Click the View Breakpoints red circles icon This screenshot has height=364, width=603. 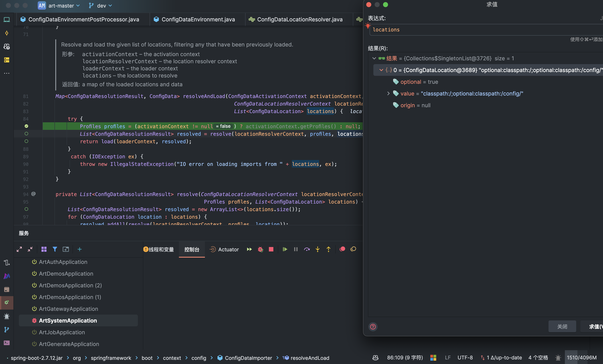tap(342, 249)
